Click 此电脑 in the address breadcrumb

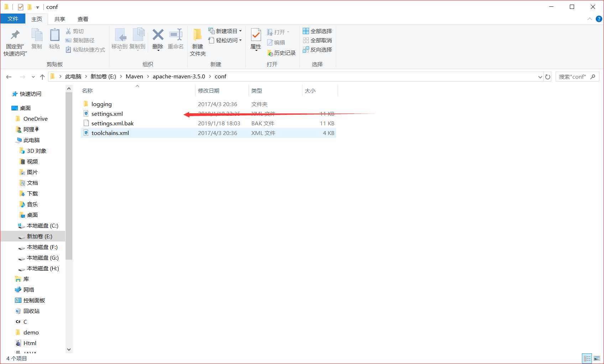(x=73, y=77)
